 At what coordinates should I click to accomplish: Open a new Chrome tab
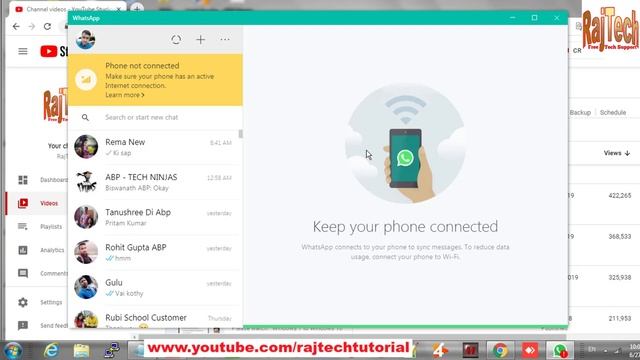[x=137, y=8]
